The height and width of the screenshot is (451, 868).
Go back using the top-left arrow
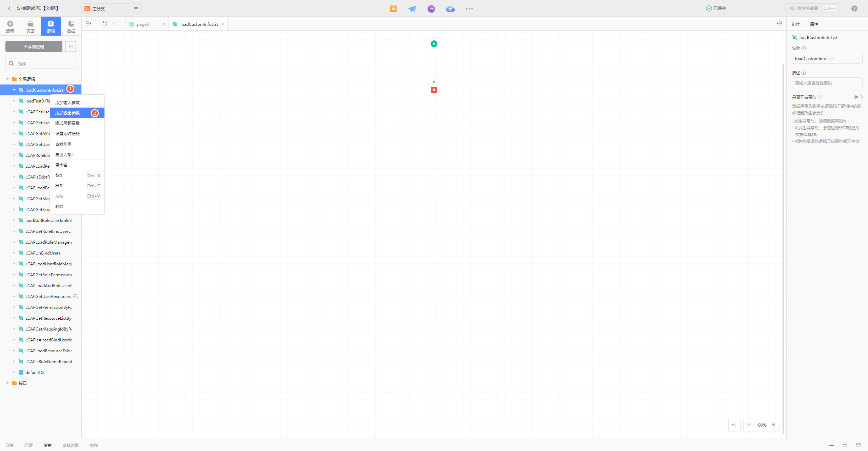click(9, 8)
